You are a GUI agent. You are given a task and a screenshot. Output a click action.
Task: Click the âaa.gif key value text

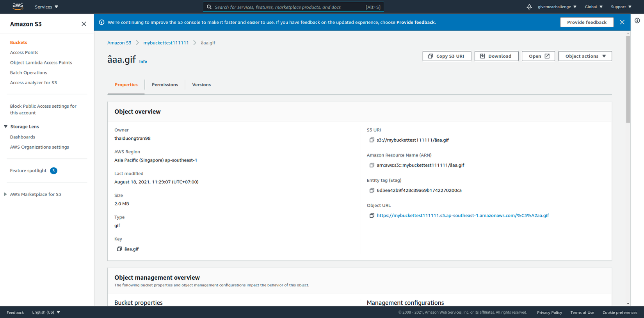[132, 249]
